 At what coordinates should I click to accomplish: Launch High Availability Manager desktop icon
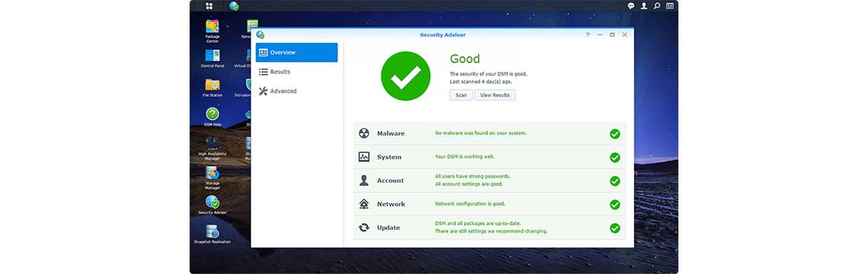pyautogui.click(x=212, y=148)
